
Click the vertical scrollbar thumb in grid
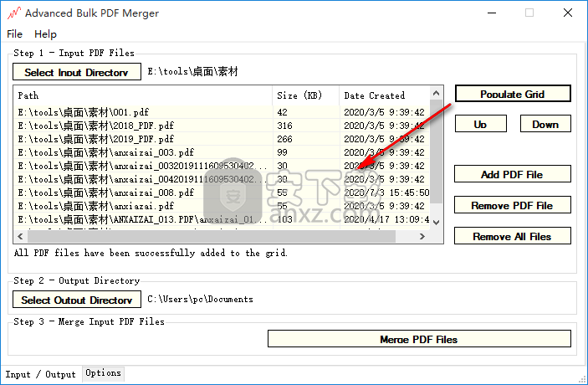[436, 151]
